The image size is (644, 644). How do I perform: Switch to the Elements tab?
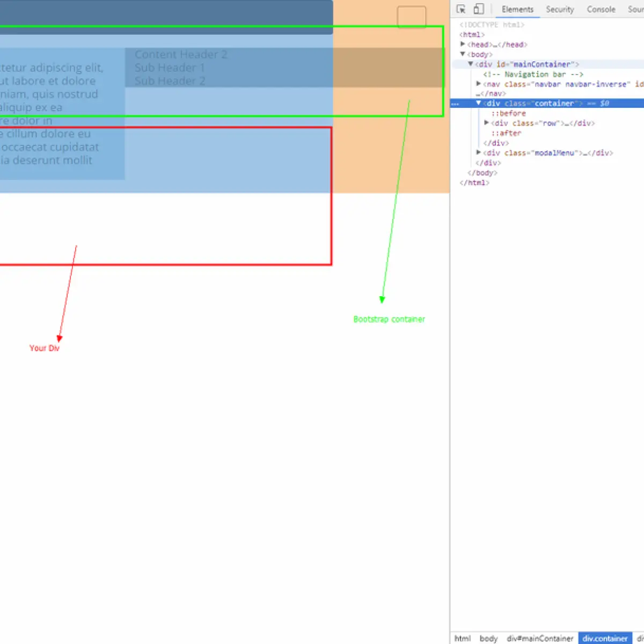(517, 9)
